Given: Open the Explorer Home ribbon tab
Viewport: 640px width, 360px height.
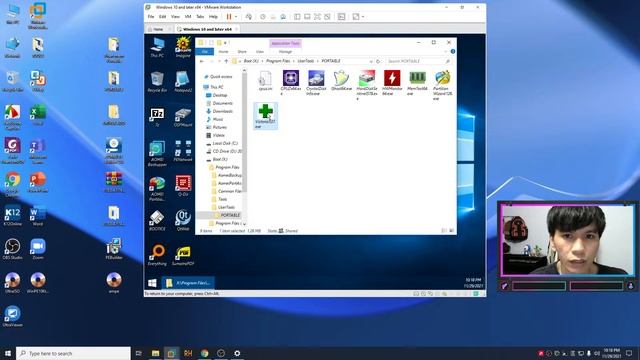Looking at the screenshot, I should tap(223, 52).
